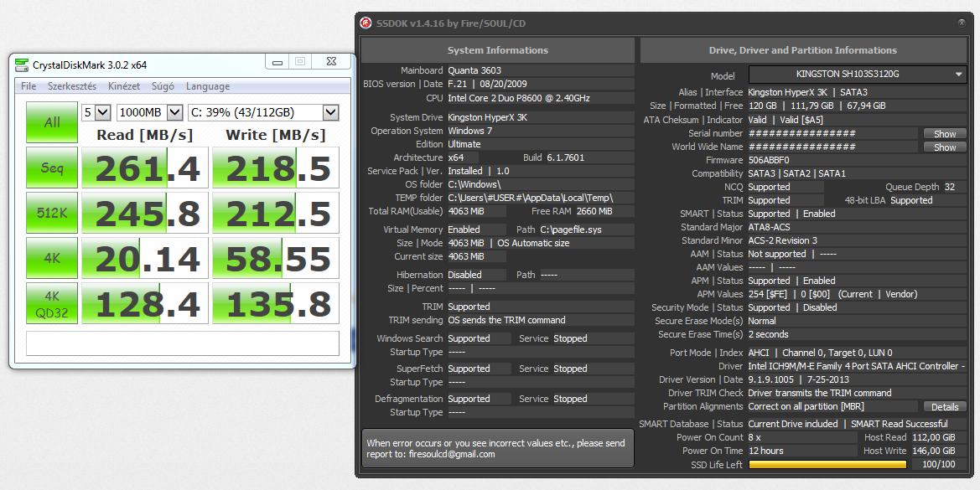Click the System Informations header
Image resolution: width=980 pixels, height=490 pixels.
497,50
